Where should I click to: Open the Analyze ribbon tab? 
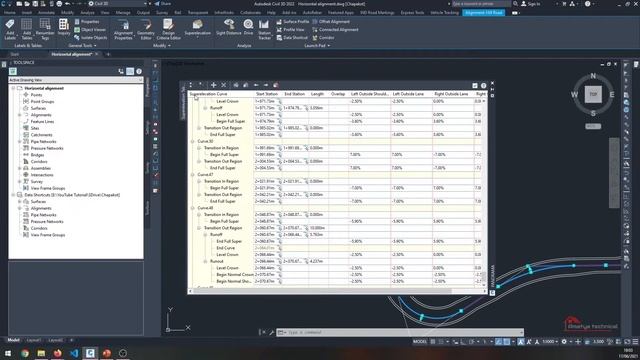(x=87, y=13)
